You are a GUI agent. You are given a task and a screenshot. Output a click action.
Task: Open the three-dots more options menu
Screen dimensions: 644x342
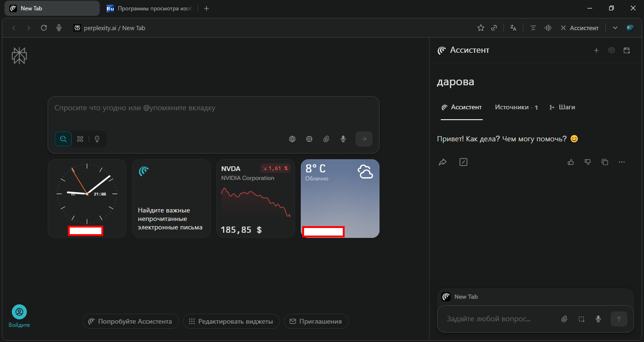pos(622,162)
